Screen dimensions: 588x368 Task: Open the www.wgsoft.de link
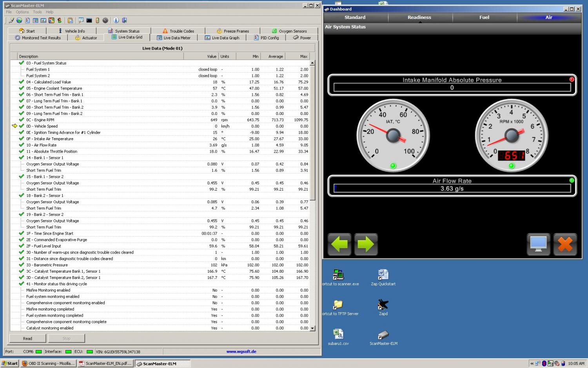click(x=241, y=352)
